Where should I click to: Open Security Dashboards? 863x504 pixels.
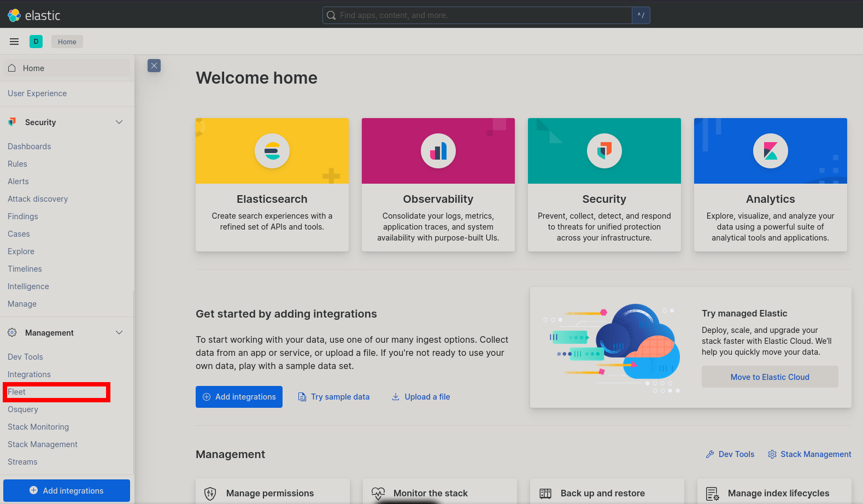pyautogui.click(x=30, y=146)
